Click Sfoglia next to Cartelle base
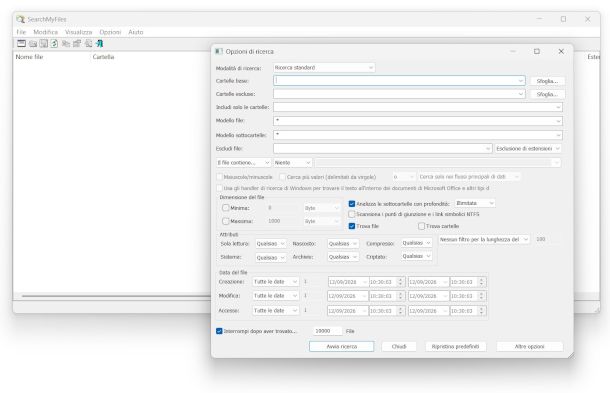Image resolution: width=610 pixels, height=393 pixels. 547,81
